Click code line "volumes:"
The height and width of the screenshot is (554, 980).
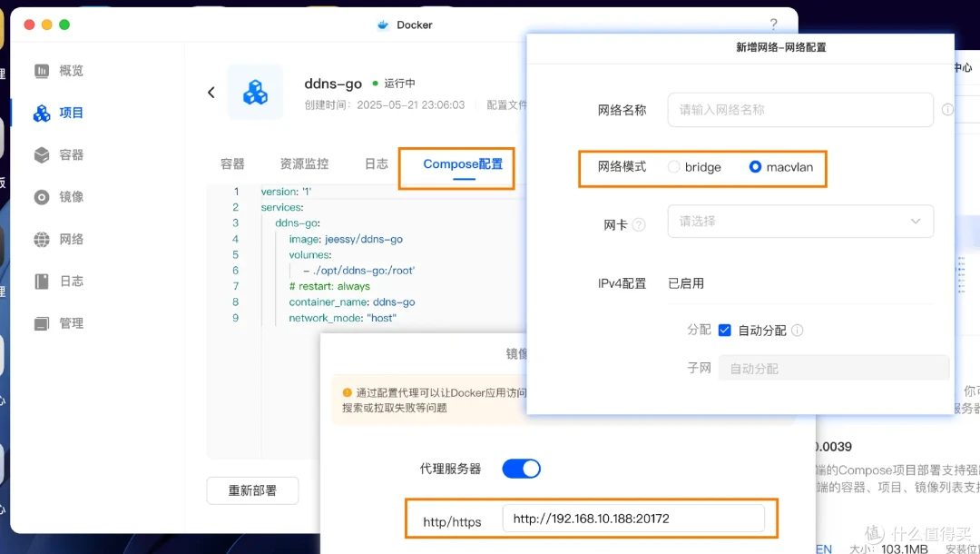(x=310, y=254)
